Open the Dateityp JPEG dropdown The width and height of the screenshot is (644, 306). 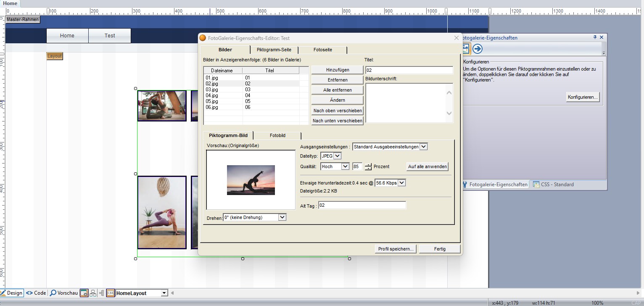pos(337,156)
